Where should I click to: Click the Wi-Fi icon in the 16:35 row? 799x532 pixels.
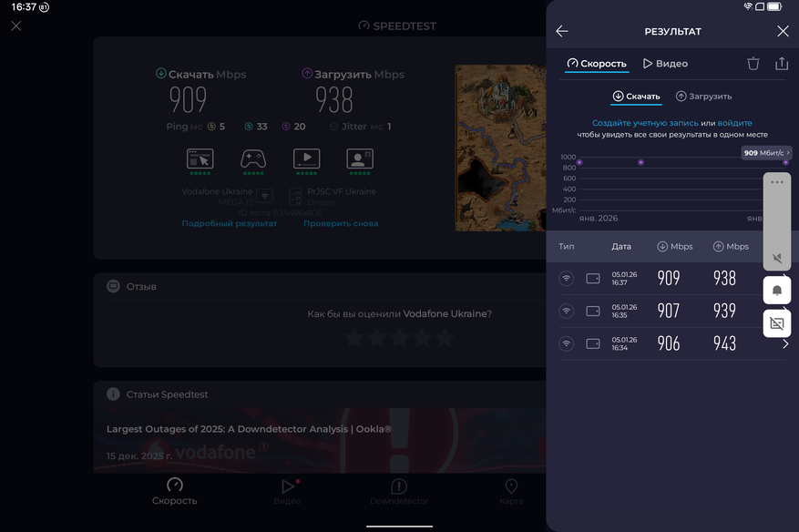coord(566,312)
